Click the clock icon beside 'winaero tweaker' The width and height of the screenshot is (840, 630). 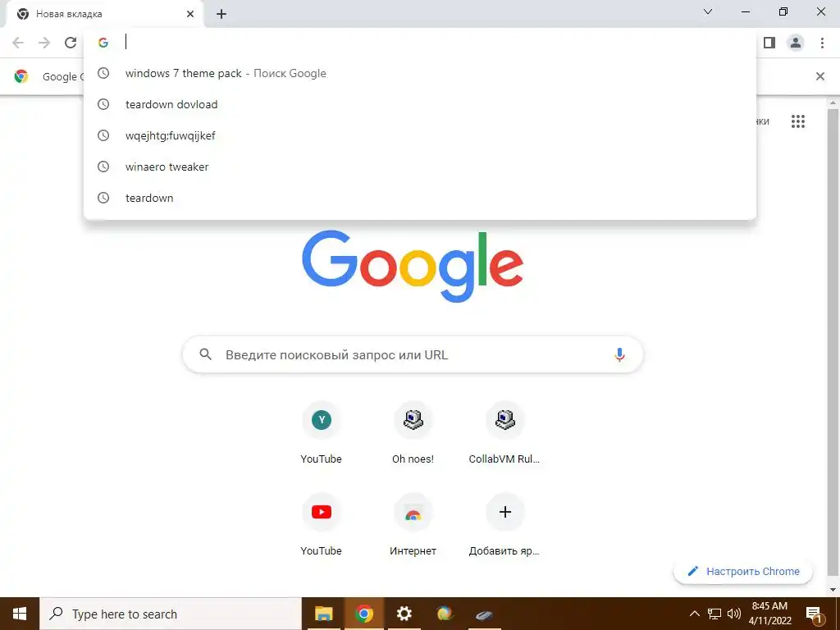(103, 167)
